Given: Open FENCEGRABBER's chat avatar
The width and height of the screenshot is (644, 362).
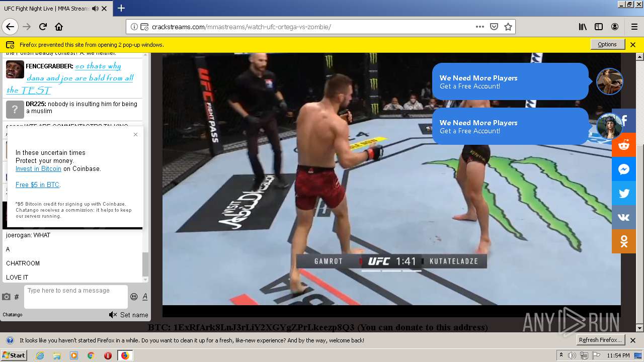Looking at the screenshot, I should (x=15, y=69).
